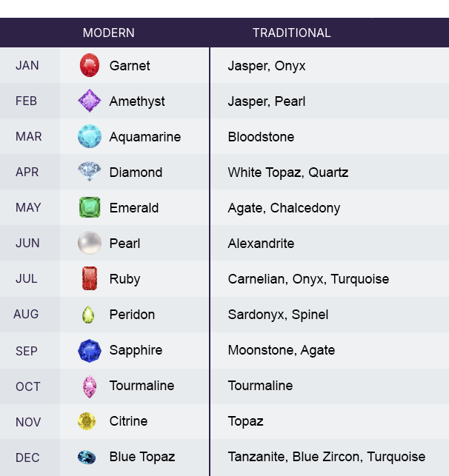Click the DEC month label
Screen dimensions: 449x476
click(x=27, y=457)
